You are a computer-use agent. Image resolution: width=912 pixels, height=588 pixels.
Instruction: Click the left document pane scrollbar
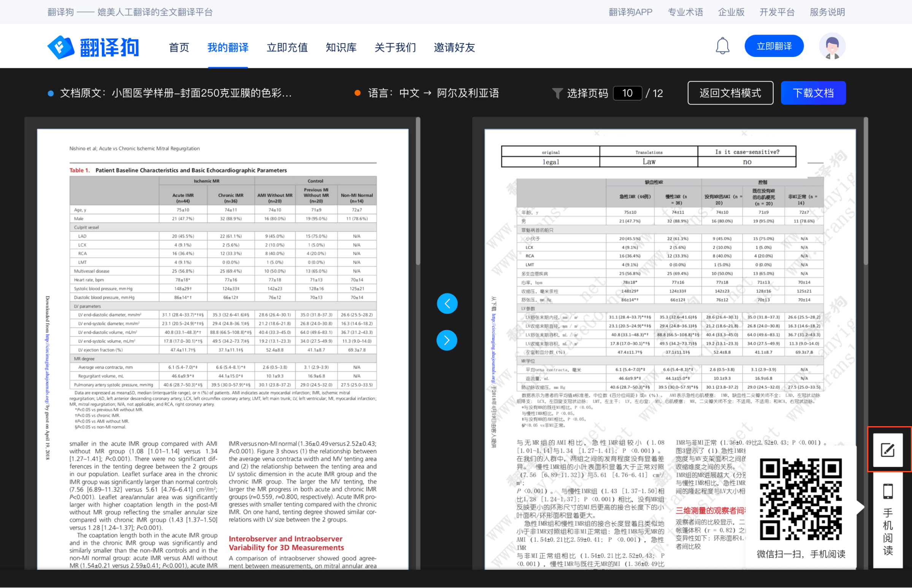418,191
